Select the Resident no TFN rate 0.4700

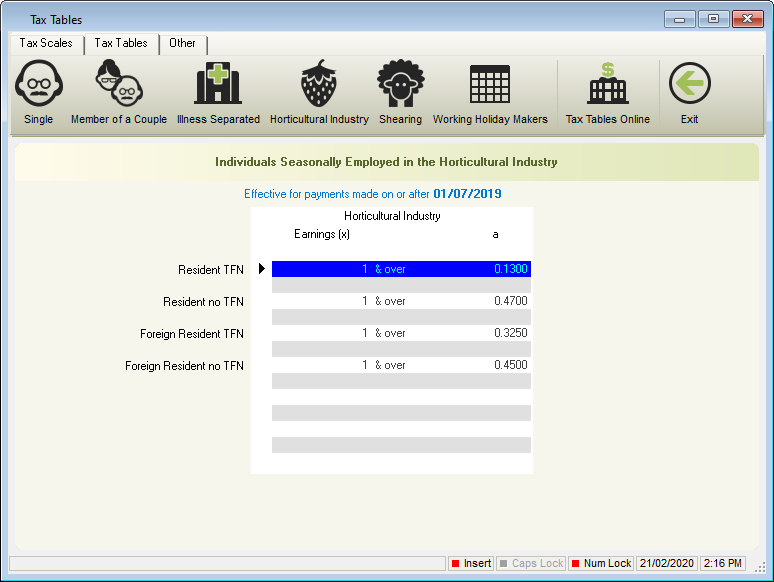[x=511, y=301]
